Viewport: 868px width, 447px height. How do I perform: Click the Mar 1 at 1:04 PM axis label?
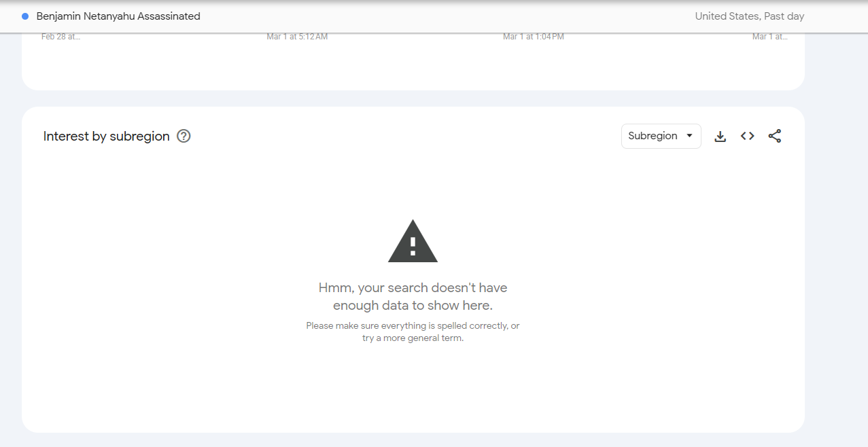coord(534,37)
